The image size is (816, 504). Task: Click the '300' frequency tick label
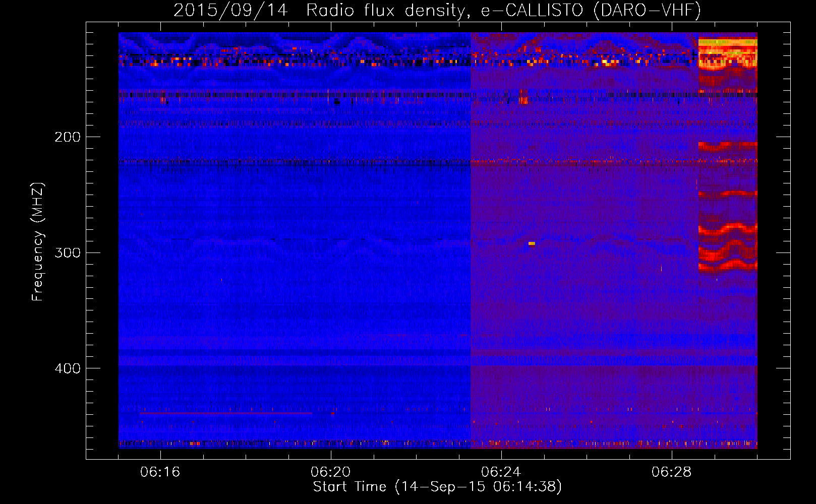[x=68, y=253]
